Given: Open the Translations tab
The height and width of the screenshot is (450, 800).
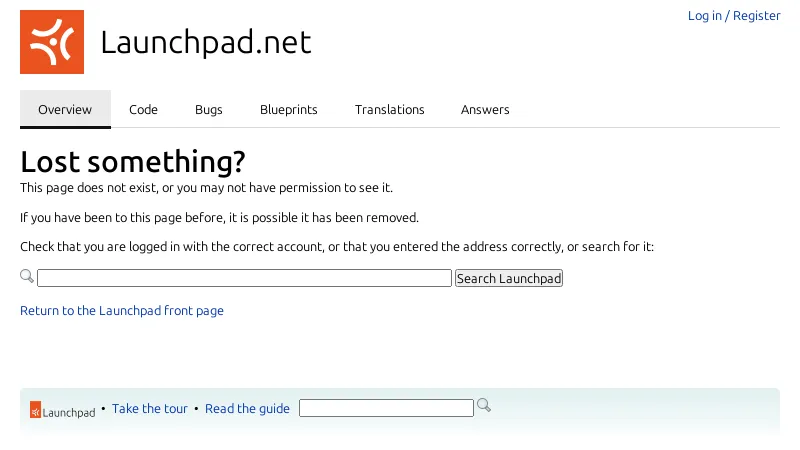Looking at the screenshot, I should 390,110.
